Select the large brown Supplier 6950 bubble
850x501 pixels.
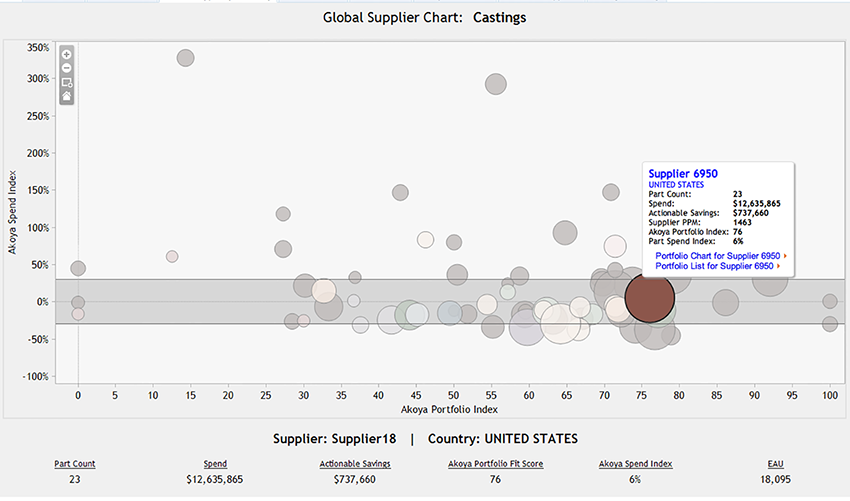click(x=649, y=298)
